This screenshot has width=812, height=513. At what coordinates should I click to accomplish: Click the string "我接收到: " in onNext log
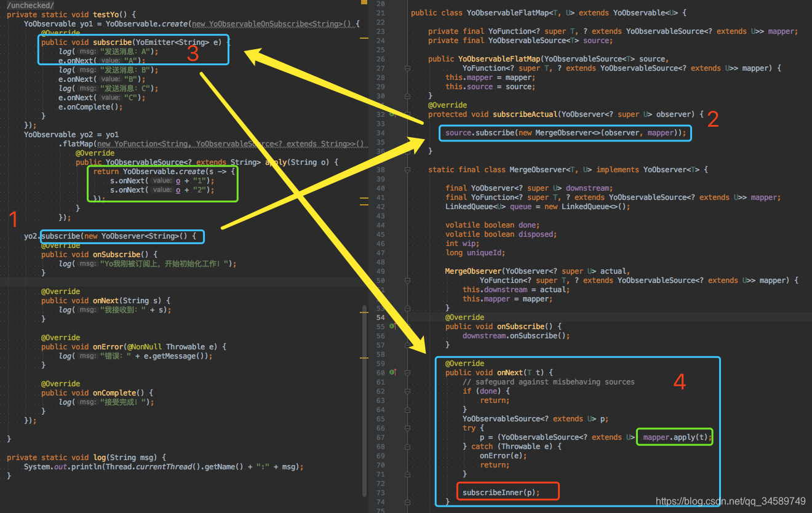tap(123, 310)
